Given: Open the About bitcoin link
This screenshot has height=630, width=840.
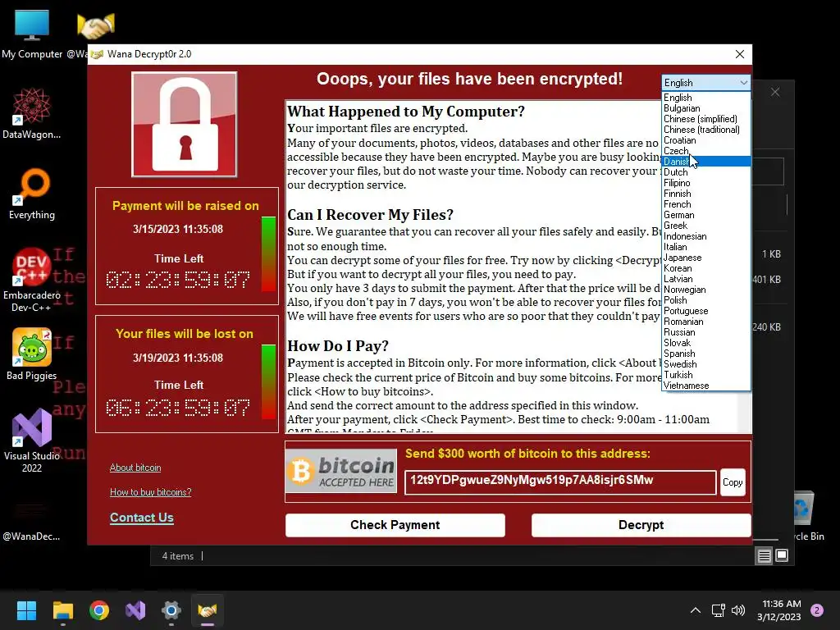Looking at the screenshot, I should click(x=135, y=468).
